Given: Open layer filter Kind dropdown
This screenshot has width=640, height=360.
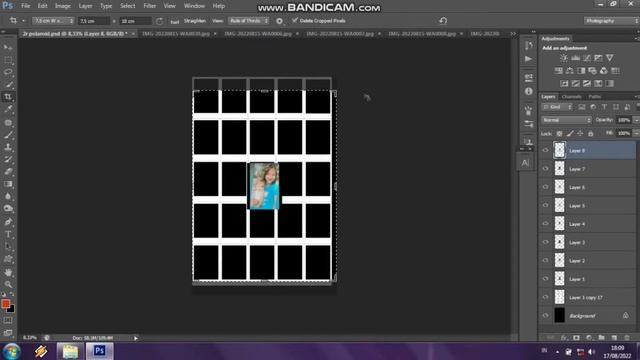Looking at the screenshot, I should pyautogui.click(x=558, y=107).
